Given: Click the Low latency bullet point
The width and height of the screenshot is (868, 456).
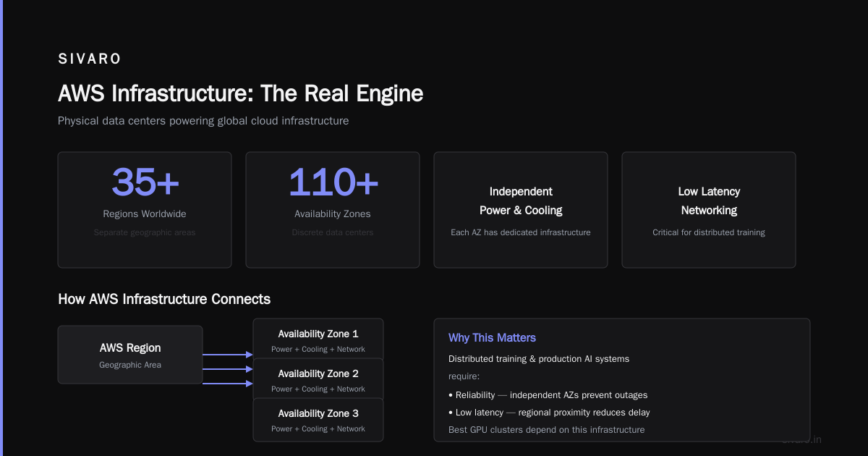Looking at the screenshot, I should [x=549, y=413].
